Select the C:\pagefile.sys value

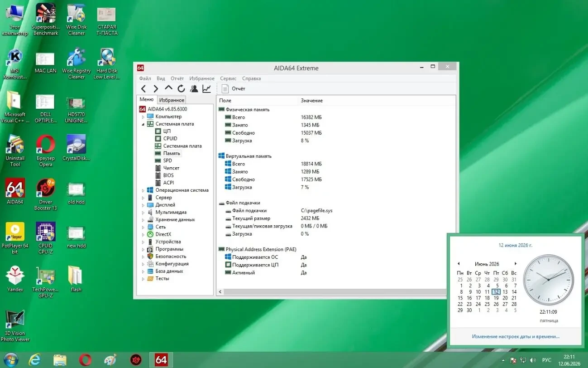pos(316,211)
